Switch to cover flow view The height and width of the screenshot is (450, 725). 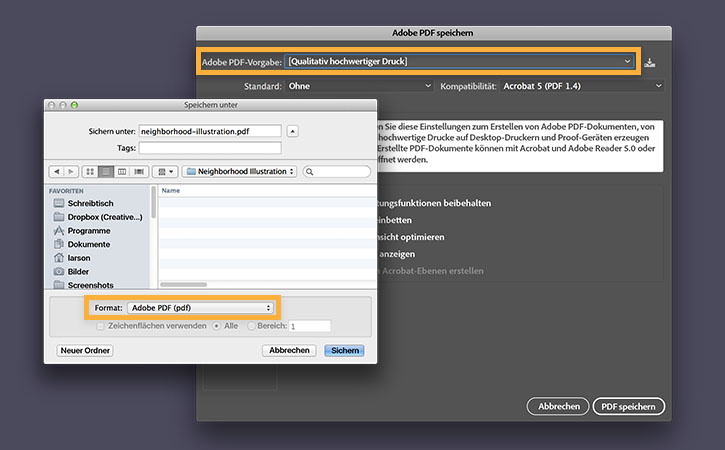point(139,172)
